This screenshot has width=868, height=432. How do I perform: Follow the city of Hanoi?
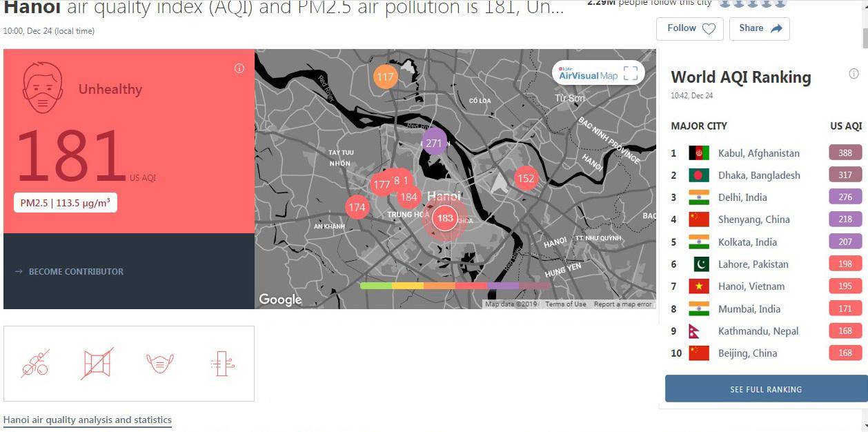coord(689,28)
